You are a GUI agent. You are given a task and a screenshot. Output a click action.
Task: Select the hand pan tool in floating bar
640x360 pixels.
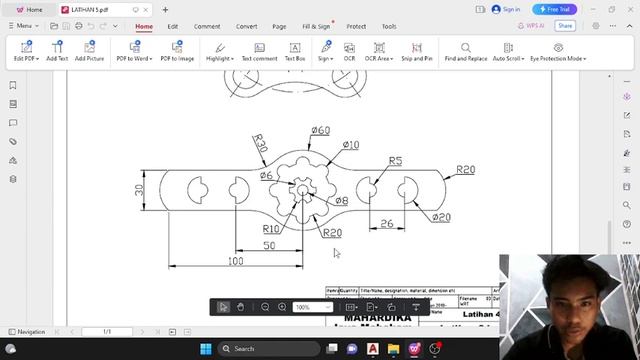click(240, 307)
